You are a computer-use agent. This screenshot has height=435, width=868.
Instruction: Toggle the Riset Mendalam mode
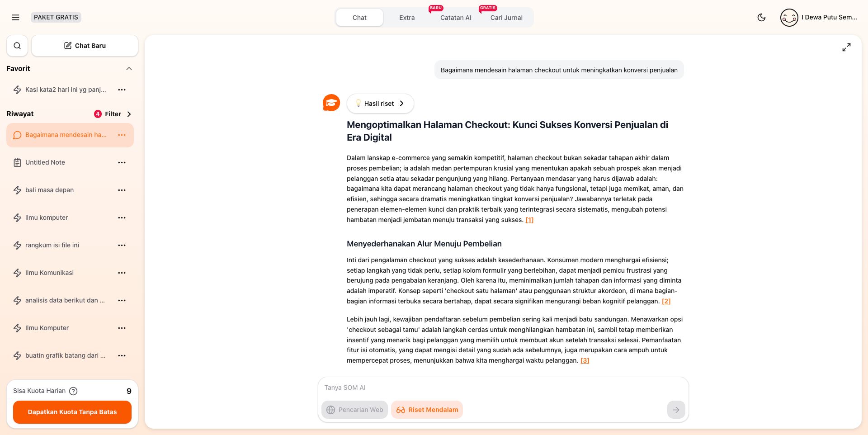pos(427,410)
